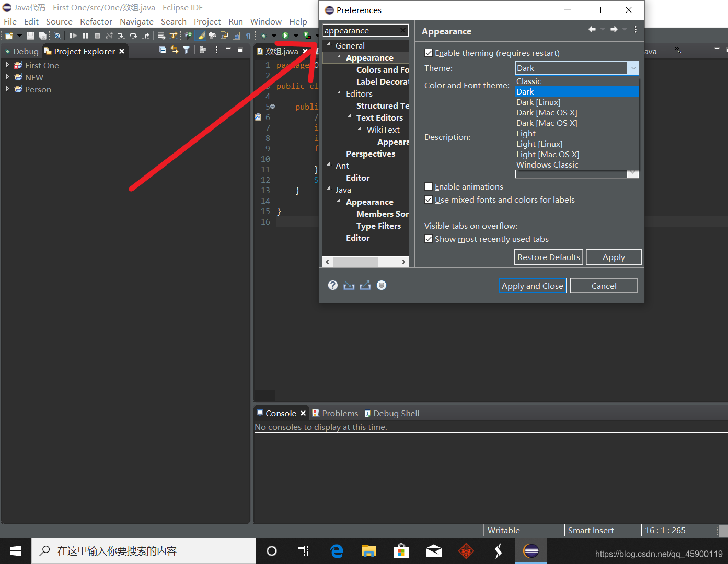728x564 pixels.
Task: Select Type Filters preference page
Action: [378, 226]
